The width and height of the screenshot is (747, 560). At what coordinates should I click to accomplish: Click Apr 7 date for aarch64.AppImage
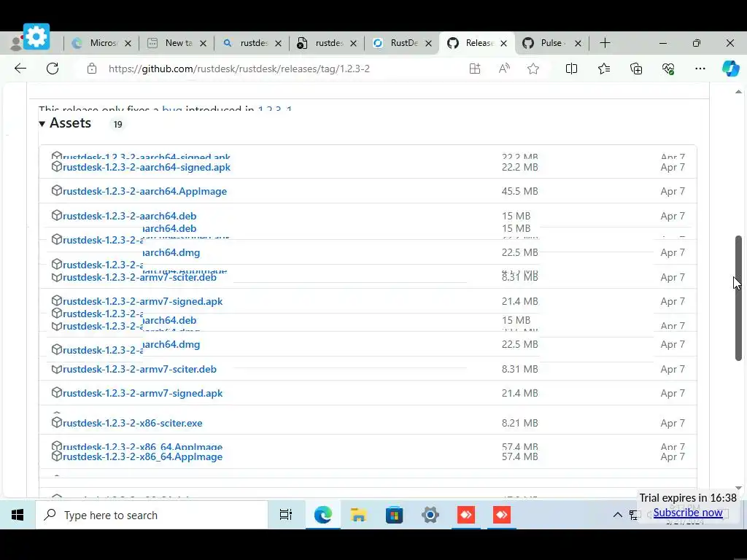point(673,191)
